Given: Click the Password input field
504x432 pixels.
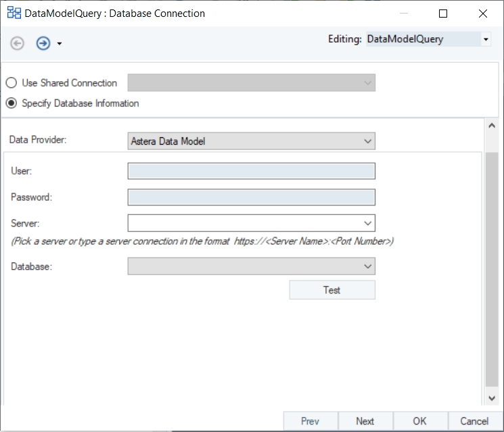Looking at the screenshot, I should [x=251, y=197].
